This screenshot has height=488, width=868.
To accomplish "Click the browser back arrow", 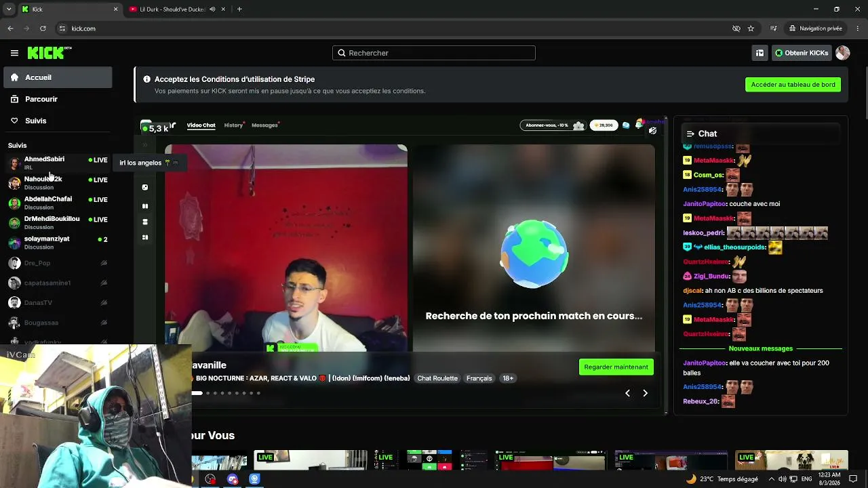I will coord(10,28).
